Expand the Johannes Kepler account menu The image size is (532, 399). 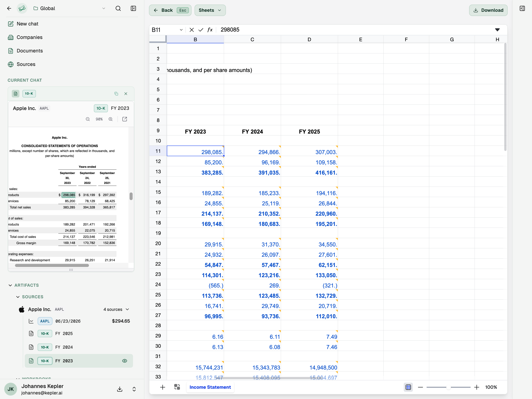134,389
